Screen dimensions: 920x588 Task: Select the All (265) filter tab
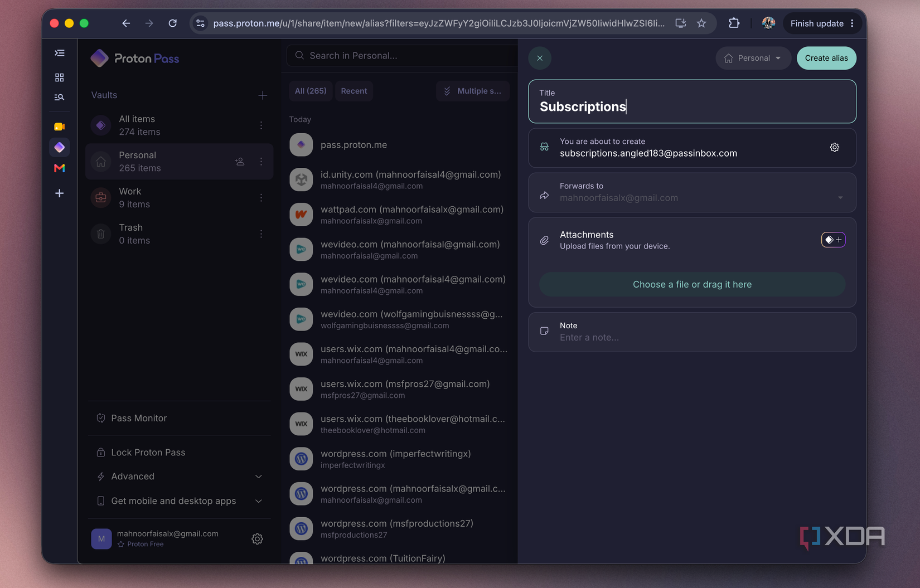point(311,91)
